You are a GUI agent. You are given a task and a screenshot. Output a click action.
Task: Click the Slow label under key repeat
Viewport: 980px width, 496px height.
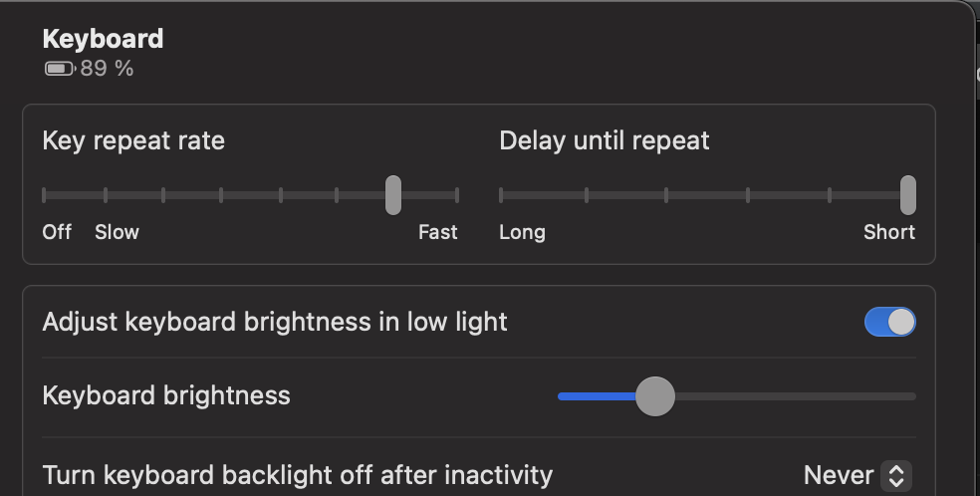[x=117, y=232]
